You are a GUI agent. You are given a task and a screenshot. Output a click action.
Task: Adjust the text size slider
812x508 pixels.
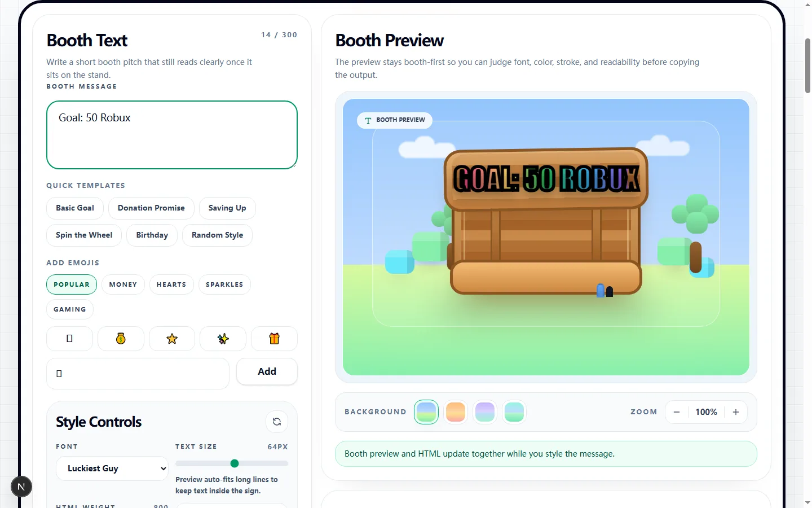pyautogui.click(x=232, y=463)
